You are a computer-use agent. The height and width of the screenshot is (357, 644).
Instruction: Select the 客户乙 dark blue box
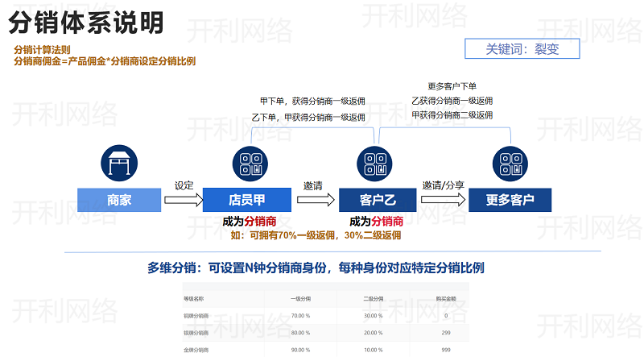(x=378, y=200)
